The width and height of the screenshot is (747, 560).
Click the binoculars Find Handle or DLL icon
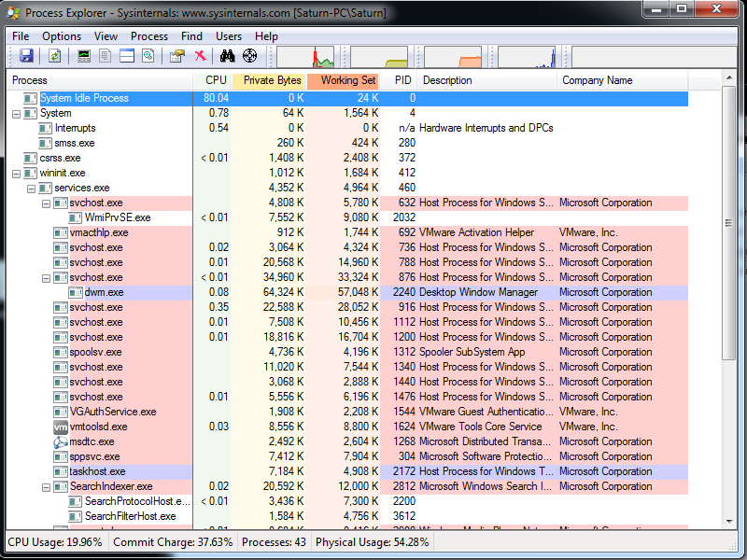[227, 56]
